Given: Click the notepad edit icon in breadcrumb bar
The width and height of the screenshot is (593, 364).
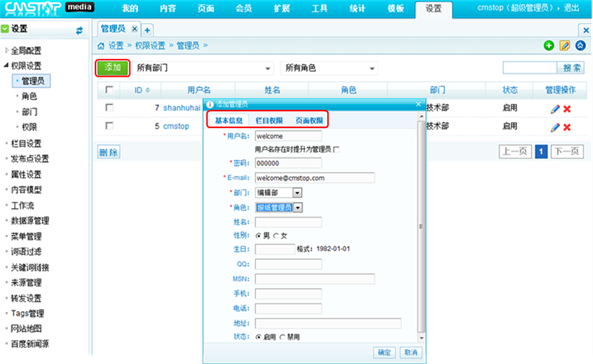Looking at the screenshot, I should [x=565, y=45].
